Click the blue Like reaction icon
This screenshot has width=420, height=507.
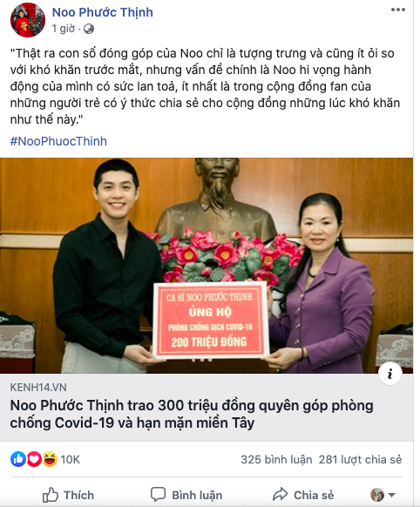pos(18,459)
